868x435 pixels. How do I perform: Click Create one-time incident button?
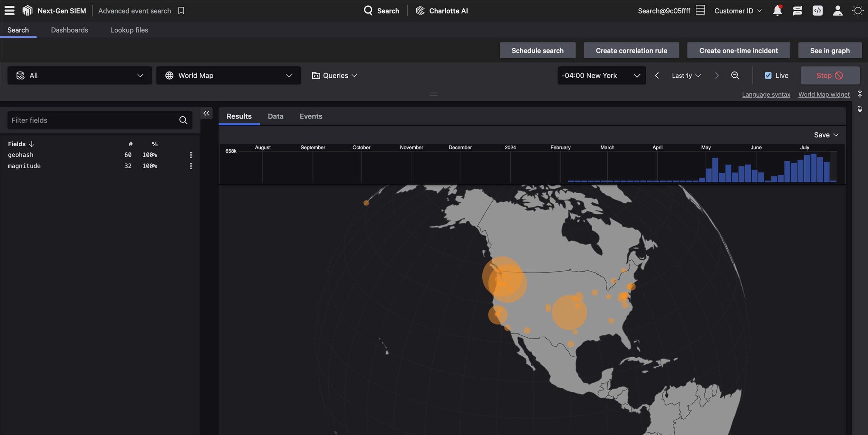point(738,50)
